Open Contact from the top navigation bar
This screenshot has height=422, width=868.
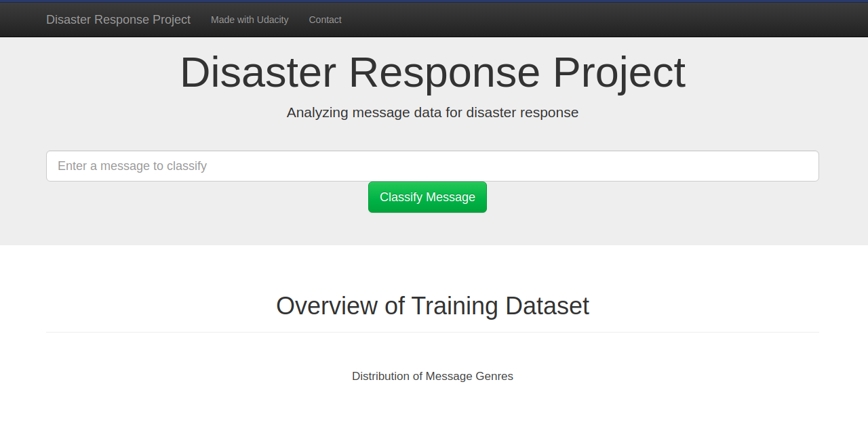325,20
